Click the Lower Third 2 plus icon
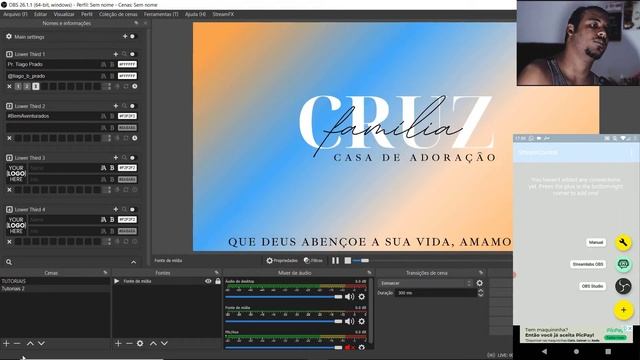The height and width of the screenshot is (360, 640). (116, 106)
